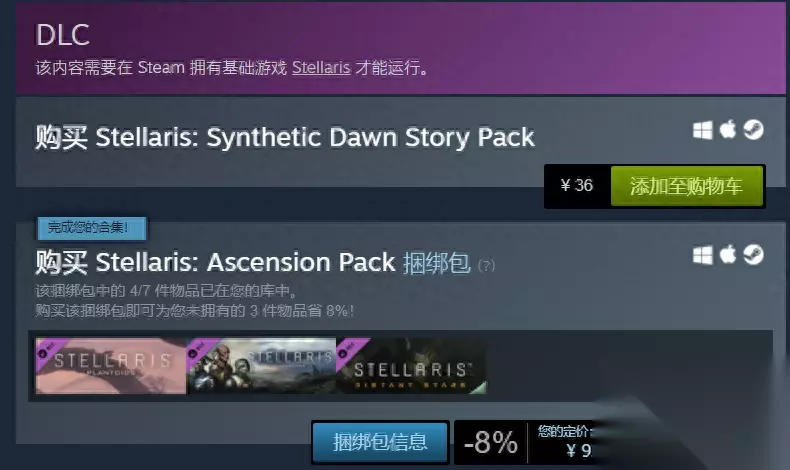Click the ¥ 36 price label
Screen dimensions: 790x470
point(577,185)
